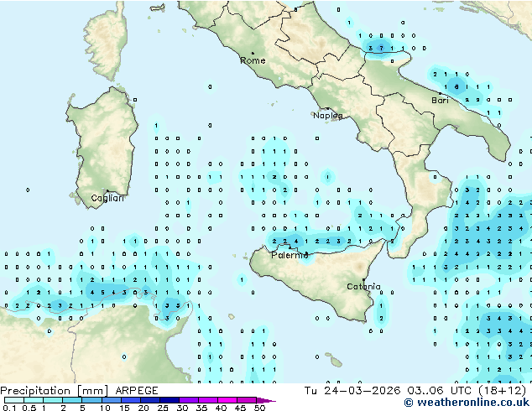Click the '0.1' legend scale label
The width and height of the screenshot is (532, 411).
coord(9,408)
